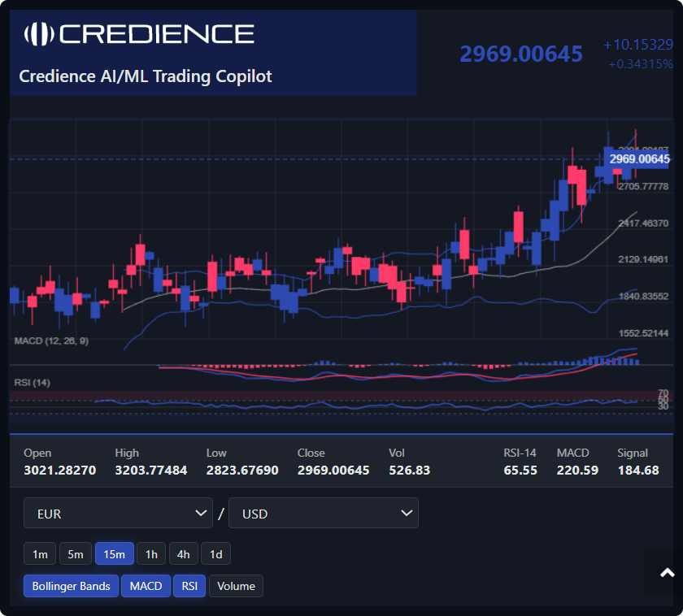Screen dimensions: 683x616
Task: Toggle the Bollinger Bands indicator
Action: (x=71, y=586)
